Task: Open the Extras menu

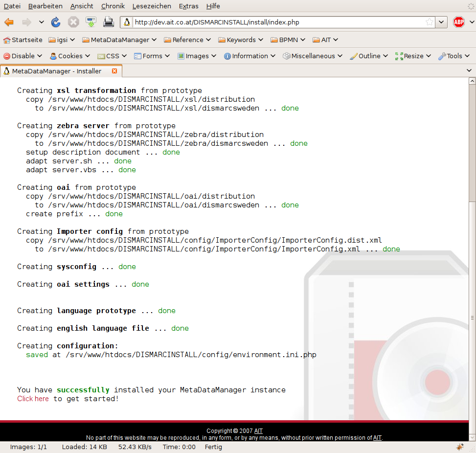Action: point(188,6)
